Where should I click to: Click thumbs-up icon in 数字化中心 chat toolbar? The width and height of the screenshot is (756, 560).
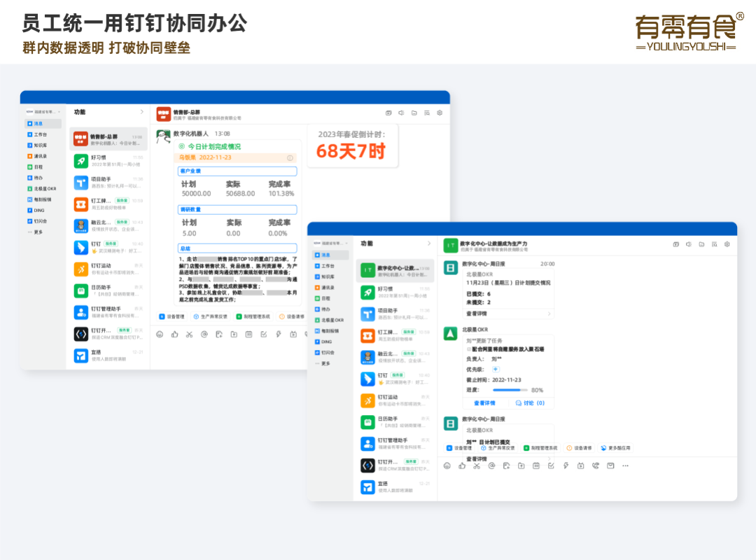[462, 465]
